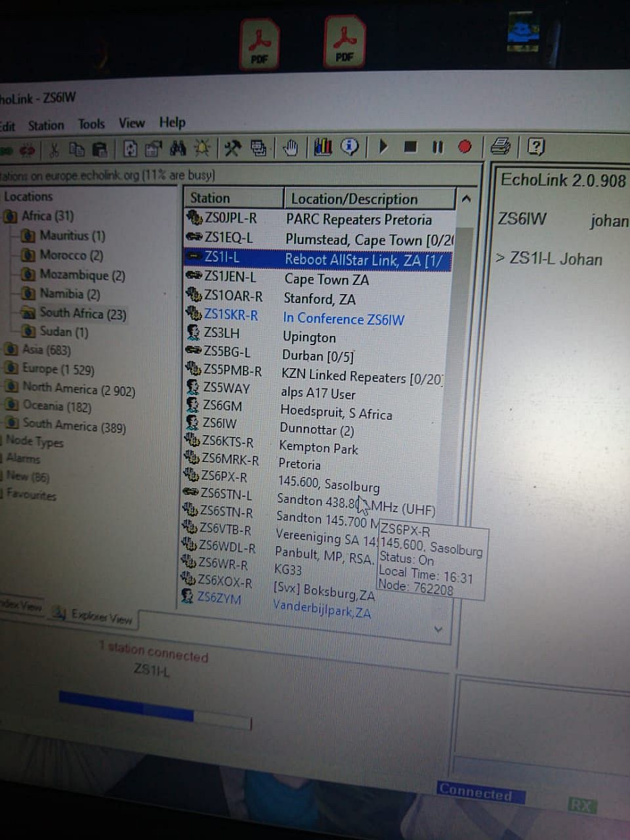Click the Paste clipboard icon
This screenshot has width=630, height=840.
99,150
